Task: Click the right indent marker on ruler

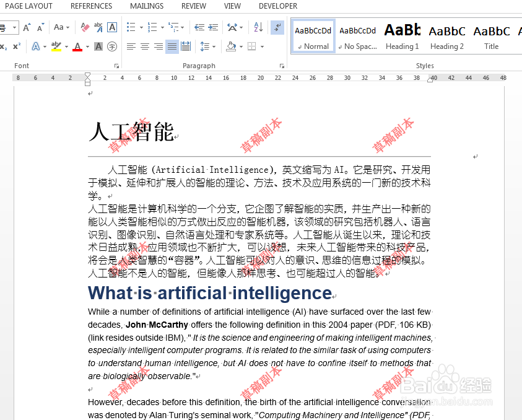Action: pos(430,80)
